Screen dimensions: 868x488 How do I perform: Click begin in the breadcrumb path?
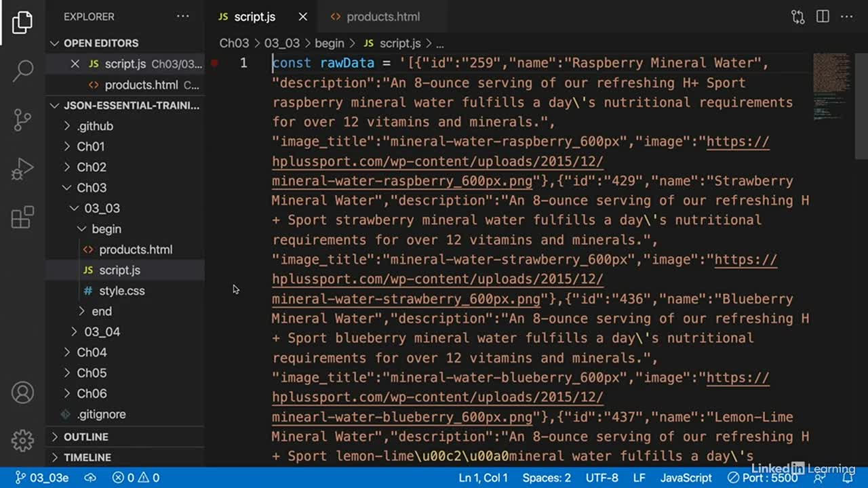330,43
